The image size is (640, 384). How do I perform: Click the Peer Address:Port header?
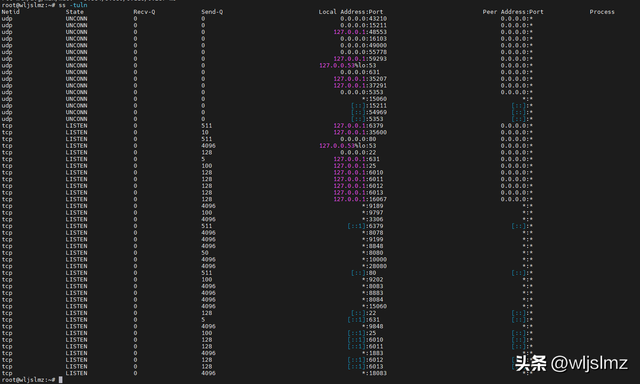[513, 12]
